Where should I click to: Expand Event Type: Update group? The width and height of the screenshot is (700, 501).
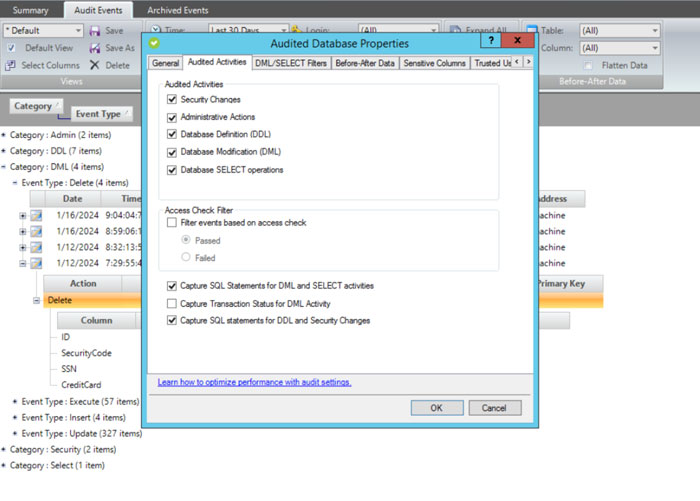coord(15,433)
